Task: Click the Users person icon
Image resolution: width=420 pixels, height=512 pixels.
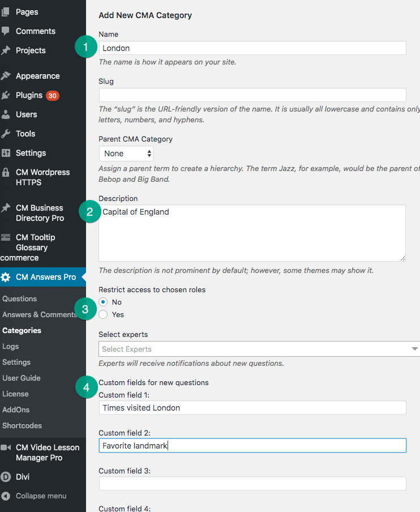Action: pos(6,114)
